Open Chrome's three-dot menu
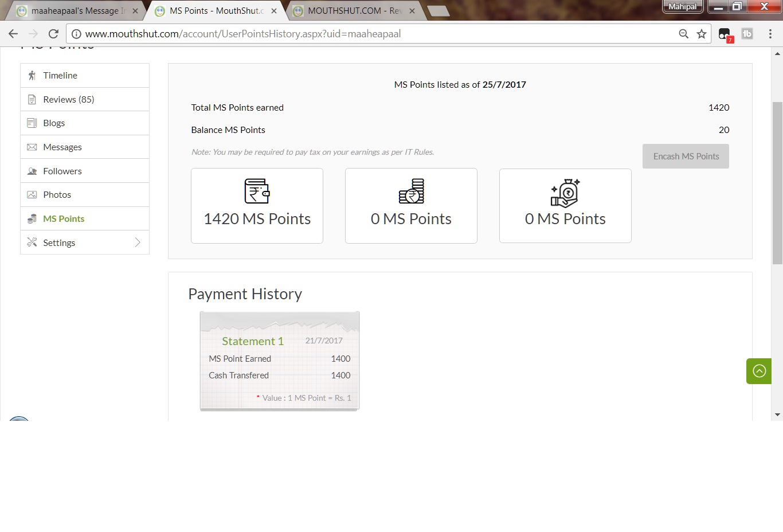Screen dimensions: 783x532 point(770,34)
